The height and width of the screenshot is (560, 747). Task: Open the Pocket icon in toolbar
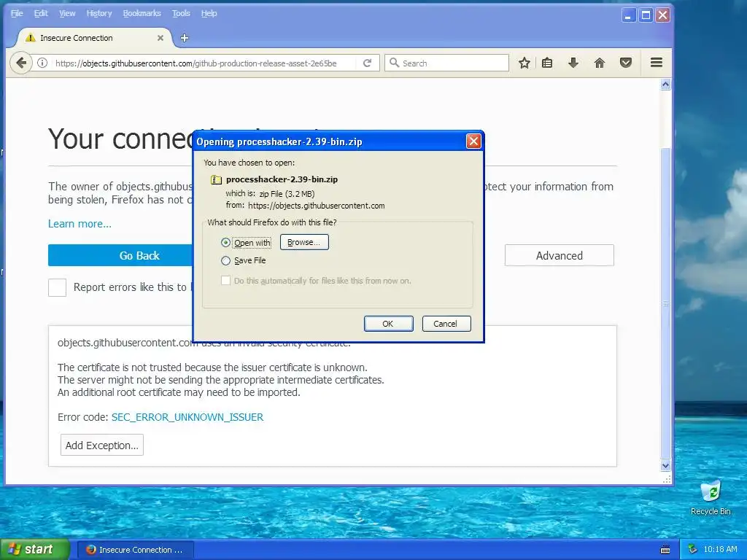[x=625, y=63]
